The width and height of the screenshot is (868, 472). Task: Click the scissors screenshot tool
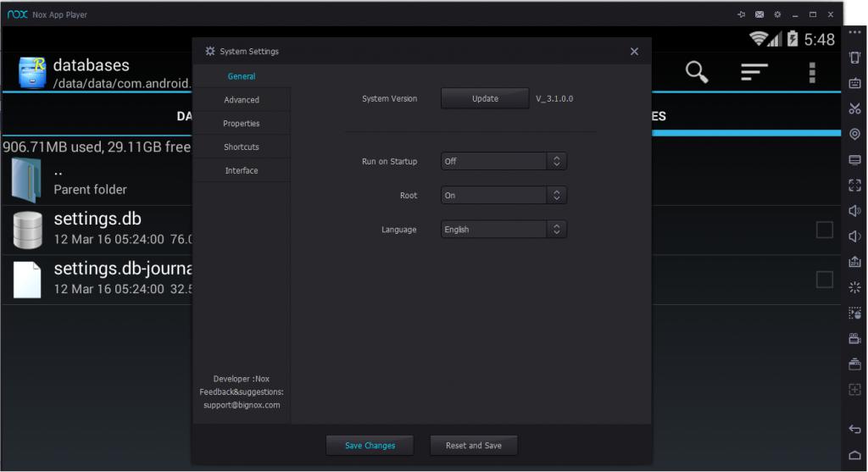click(x=854, y=108)
